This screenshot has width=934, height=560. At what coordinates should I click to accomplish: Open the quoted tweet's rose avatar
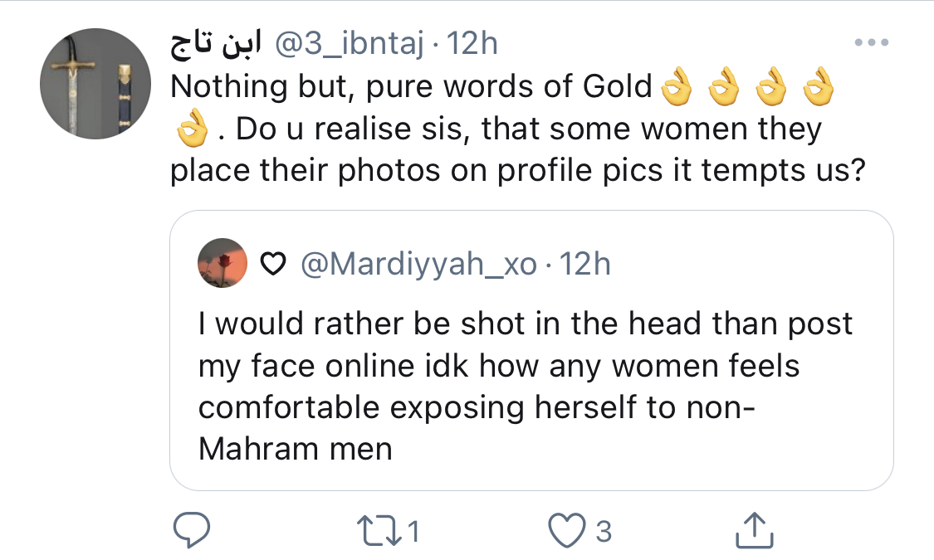click(222, 264)
